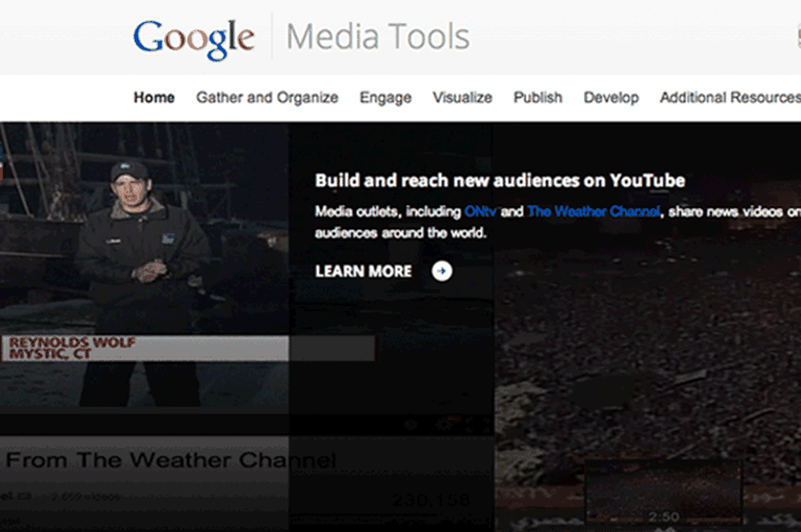Screen dimensions: 801x532
Task: Click the playlist icon beside the 2,659 videos count
Action: (x=25, y=496)
